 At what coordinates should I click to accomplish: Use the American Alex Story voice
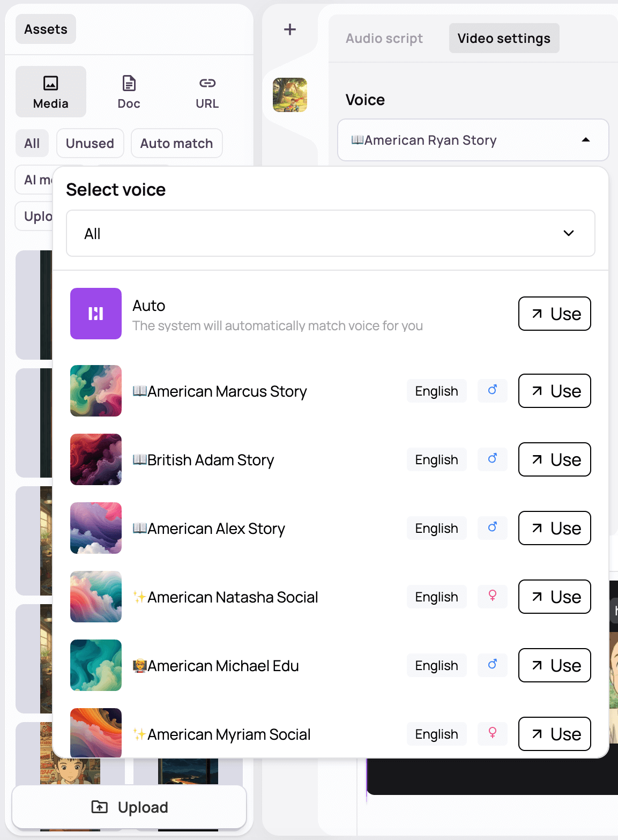pyautogui.click(x=555, y=528)
